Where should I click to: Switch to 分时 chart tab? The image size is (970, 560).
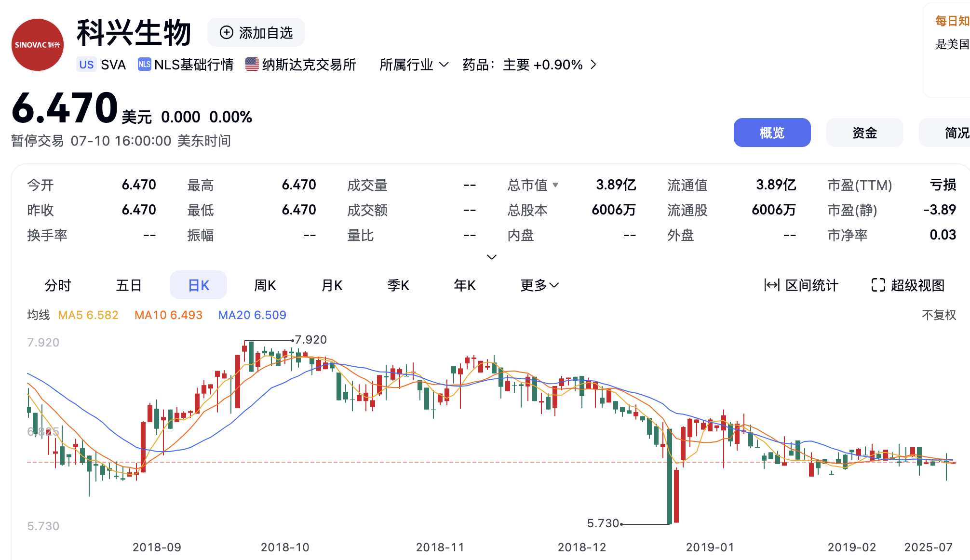click(x=58, y=285)
